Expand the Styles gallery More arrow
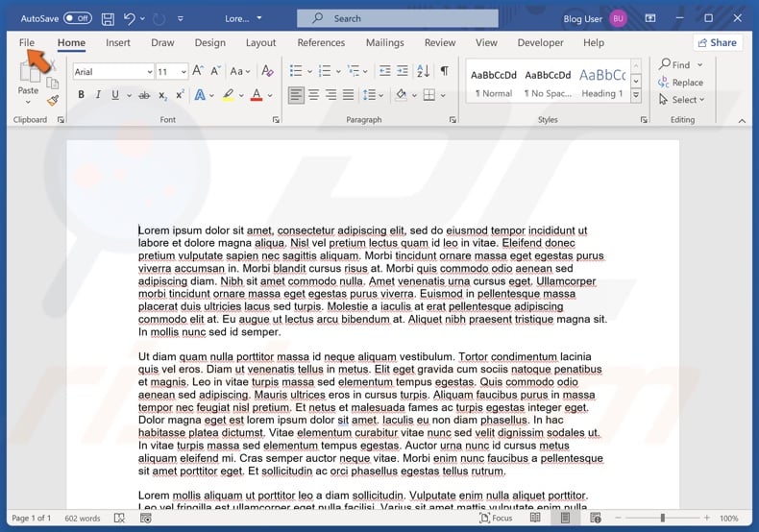The image size is (759, 532). click(x=636, y=96)
